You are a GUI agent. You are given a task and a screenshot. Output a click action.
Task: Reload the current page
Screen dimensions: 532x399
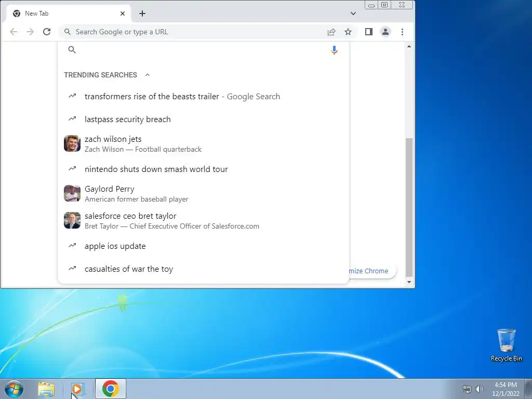click(47, 32)
